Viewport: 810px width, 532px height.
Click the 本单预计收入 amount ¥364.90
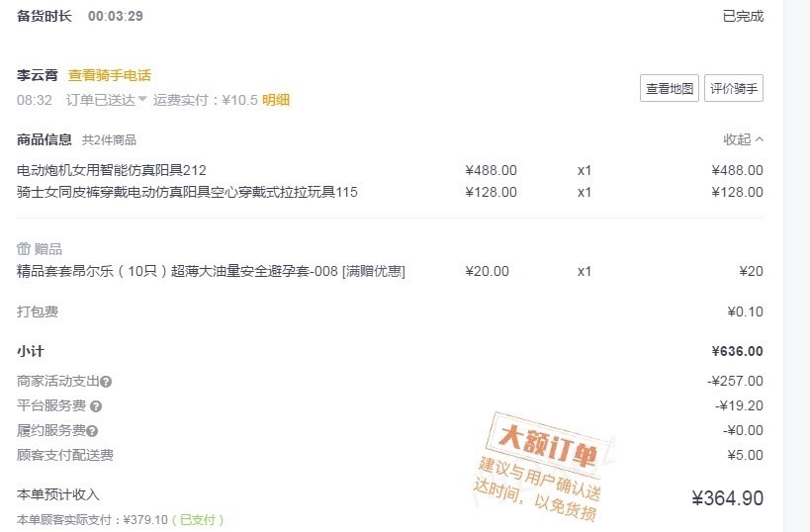pyautogui.click(x=727, y=498)
